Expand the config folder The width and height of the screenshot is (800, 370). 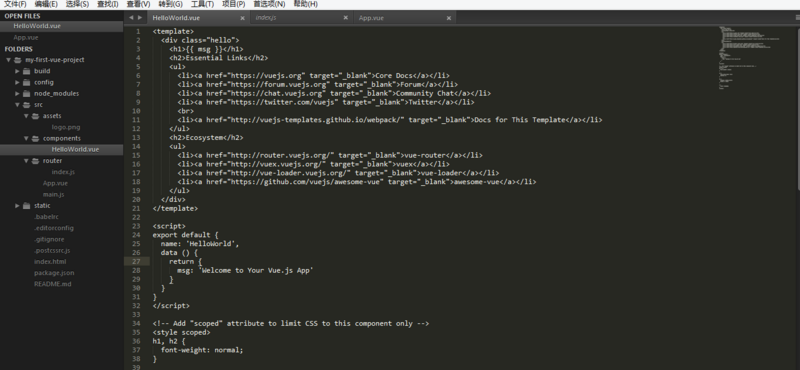coord(17,82)
